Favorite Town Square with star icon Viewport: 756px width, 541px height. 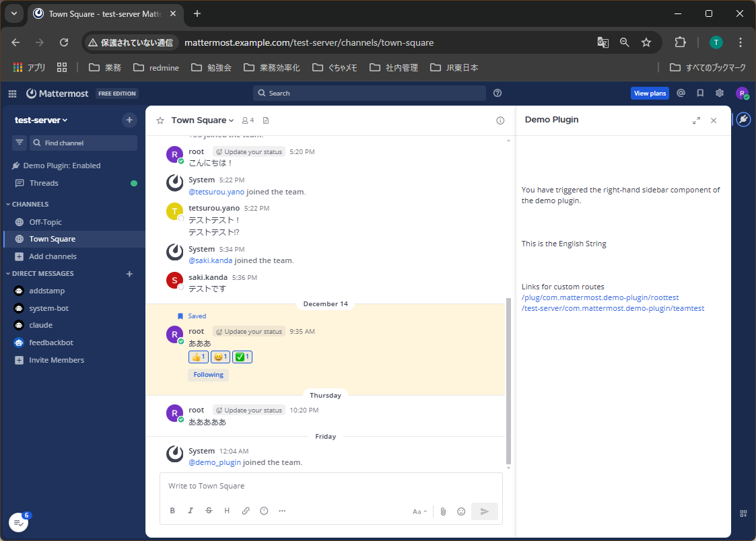(160, 120)
